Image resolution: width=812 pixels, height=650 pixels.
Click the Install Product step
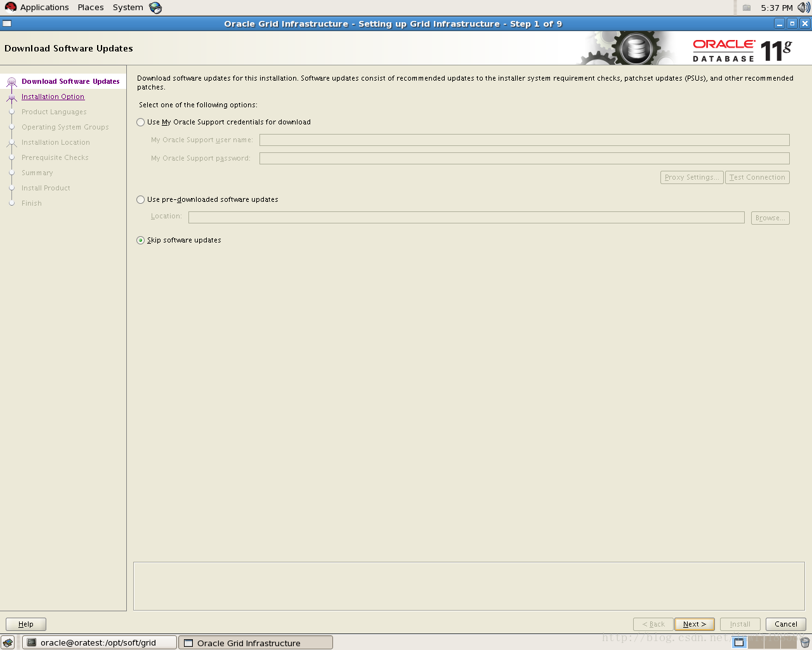coord(46,189)
